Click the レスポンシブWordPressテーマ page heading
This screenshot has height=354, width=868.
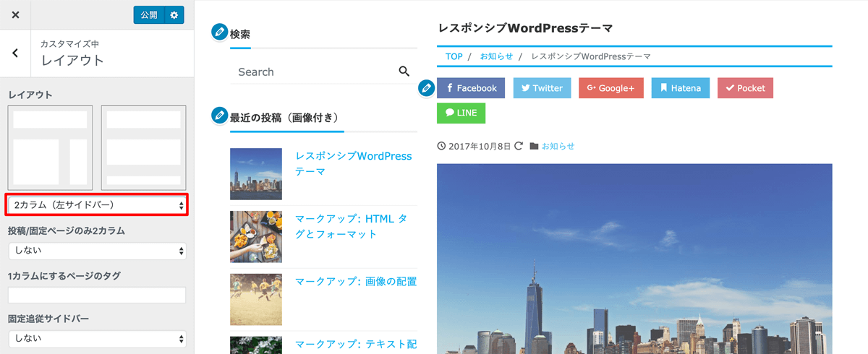[x=525, y=28]
